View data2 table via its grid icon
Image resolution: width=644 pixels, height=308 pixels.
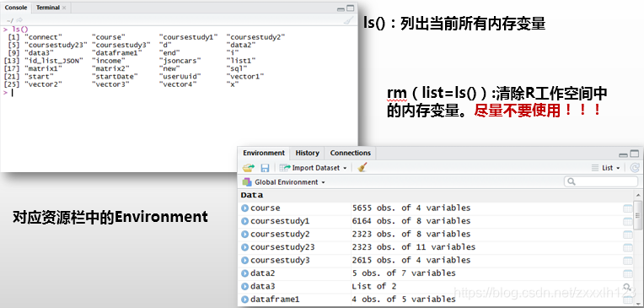628,273
